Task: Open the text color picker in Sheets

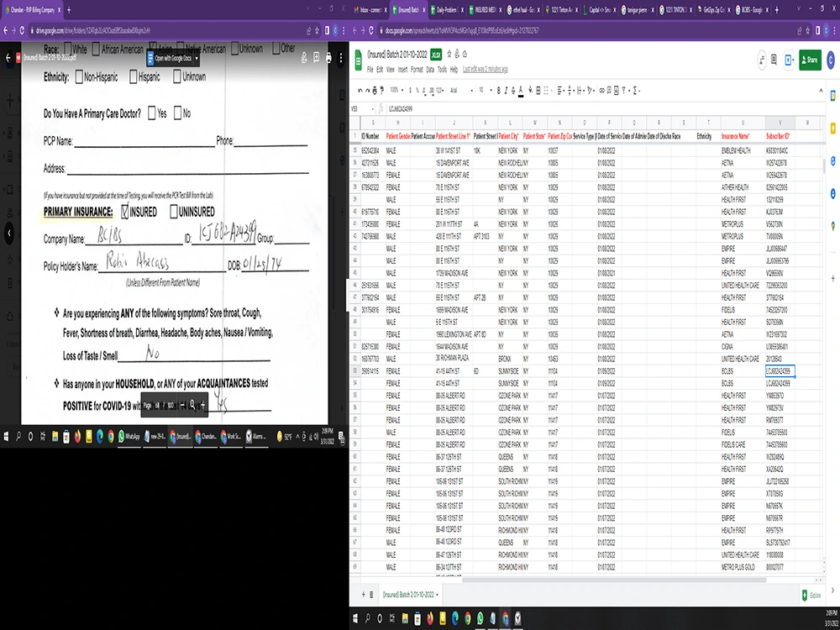Action: (521, 91)
